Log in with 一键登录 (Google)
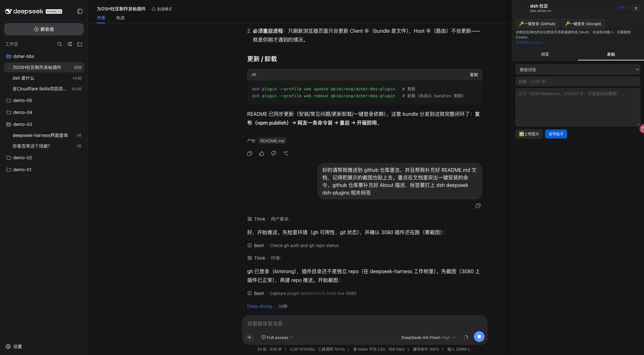Viewport: 644px width, 355px height. pos(583,24)
